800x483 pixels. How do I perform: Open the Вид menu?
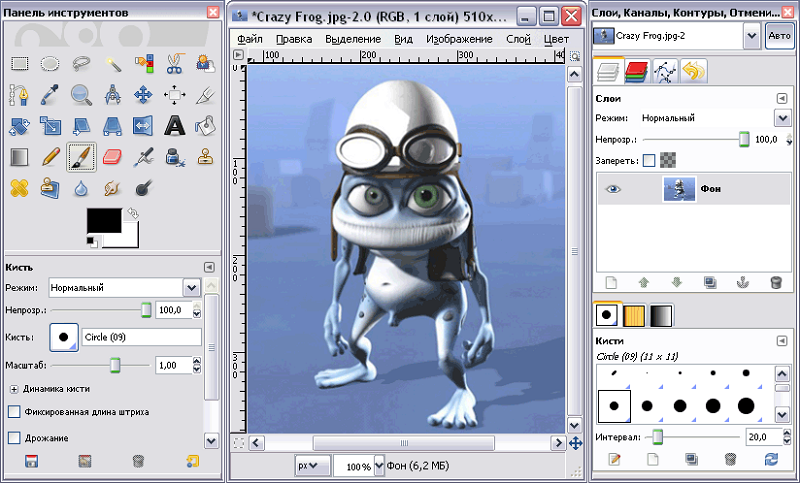(x=403, y=39)
